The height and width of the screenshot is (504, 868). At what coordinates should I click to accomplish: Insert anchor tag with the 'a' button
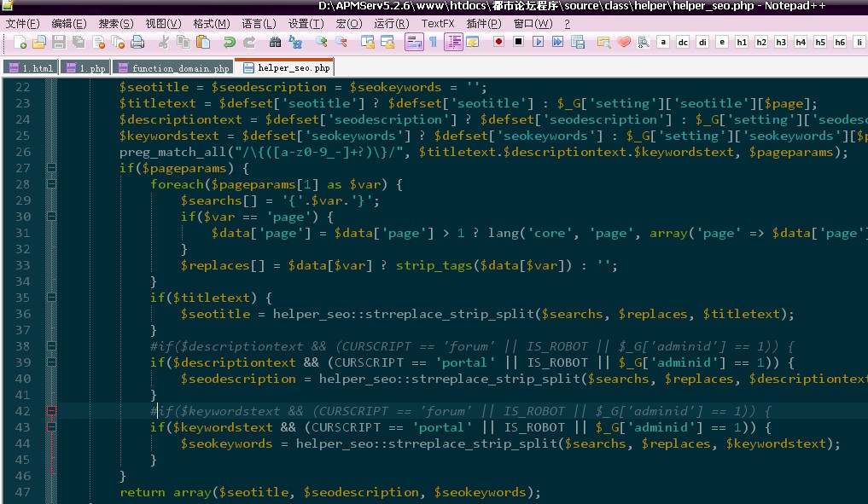(663, 42)
